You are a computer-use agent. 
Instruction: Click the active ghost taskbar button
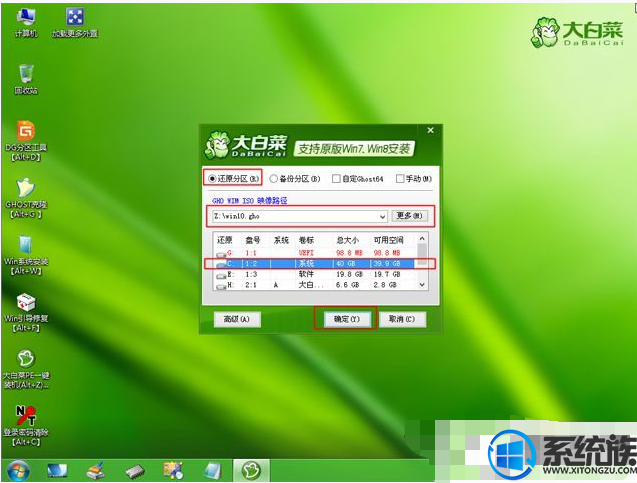point(251,471)
